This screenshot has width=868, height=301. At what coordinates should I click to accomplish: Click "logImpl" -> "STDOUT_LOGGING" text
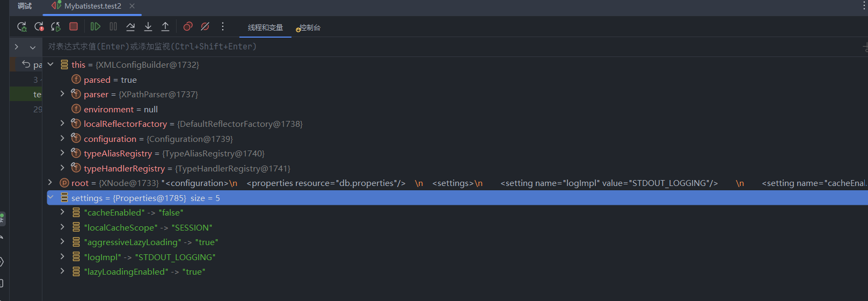pyautogui.click(x=150, y=257)
